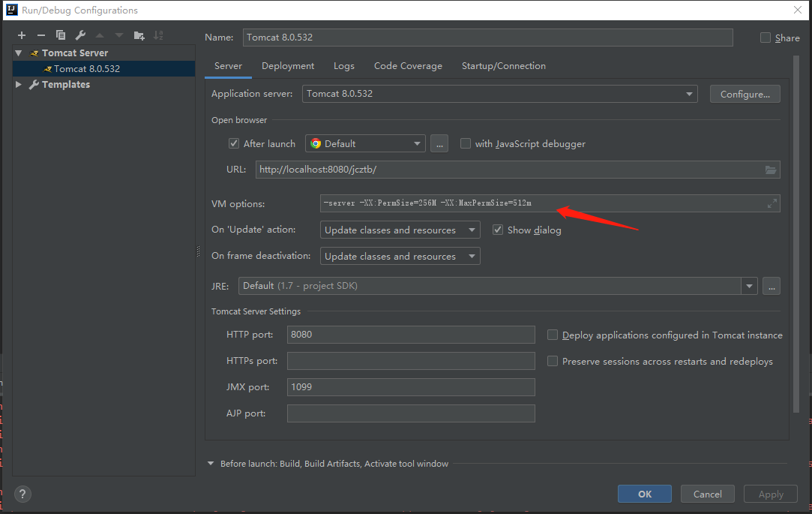812x514 pixels.
Task: Create new folder for configurations
Action: pyautogui.click(x=139, y=35)
